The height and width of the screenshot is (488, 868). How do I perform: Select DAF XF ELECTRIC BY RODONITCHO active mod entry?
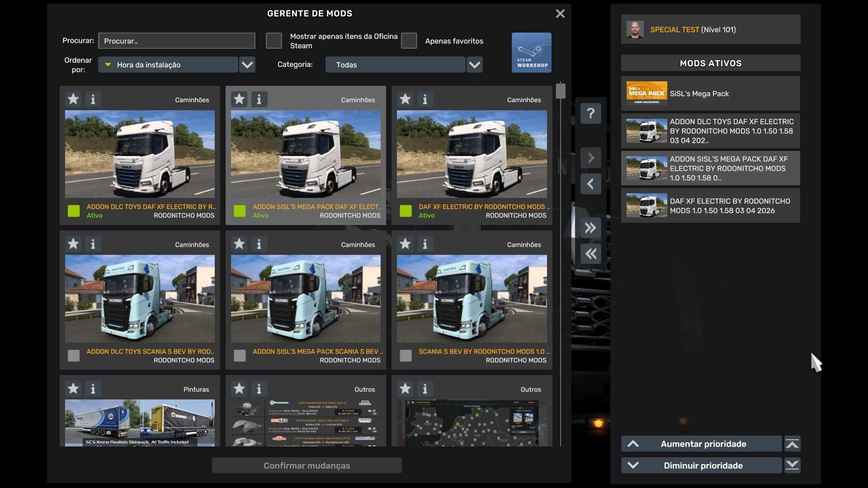click(710, 206)
